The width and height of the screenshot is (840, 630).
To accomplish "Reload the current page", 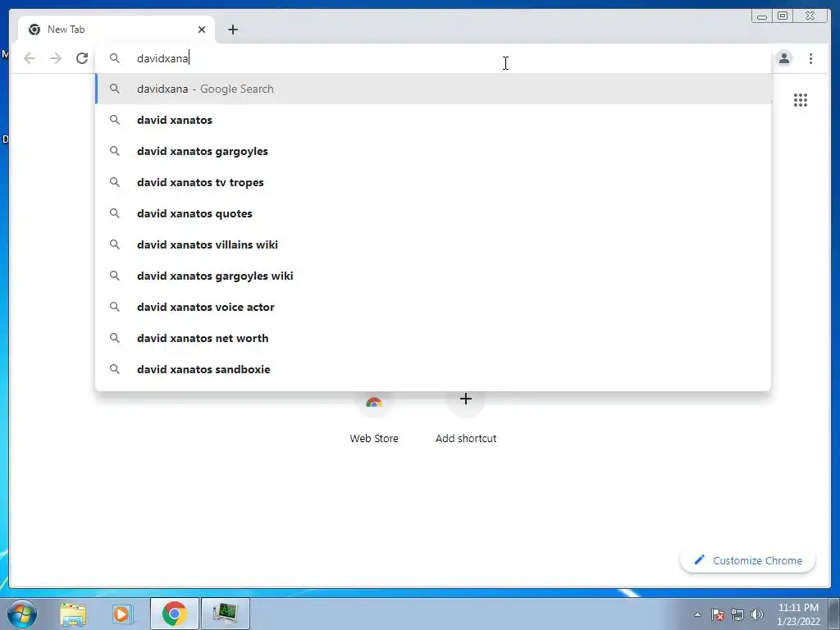I will pyautogui.click(x=81, y=58).
